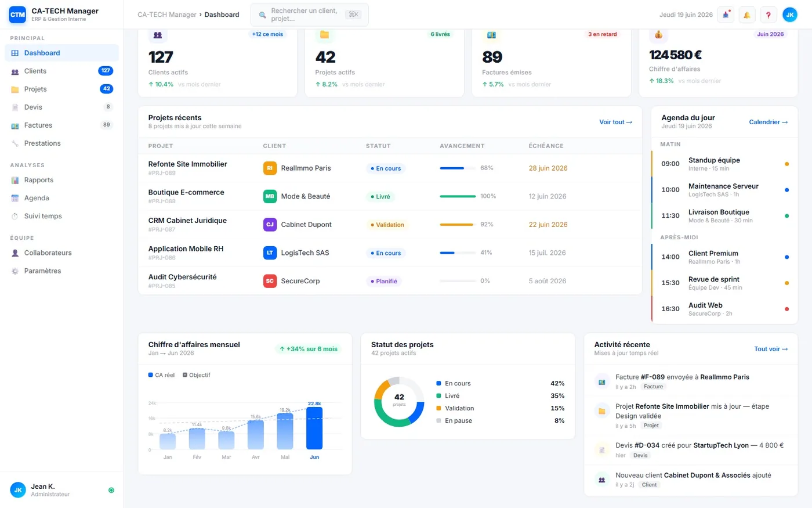The image size is (812, 508).
Task: Click the RI badge for ReallImmo Paris
Action: [270, 168]
